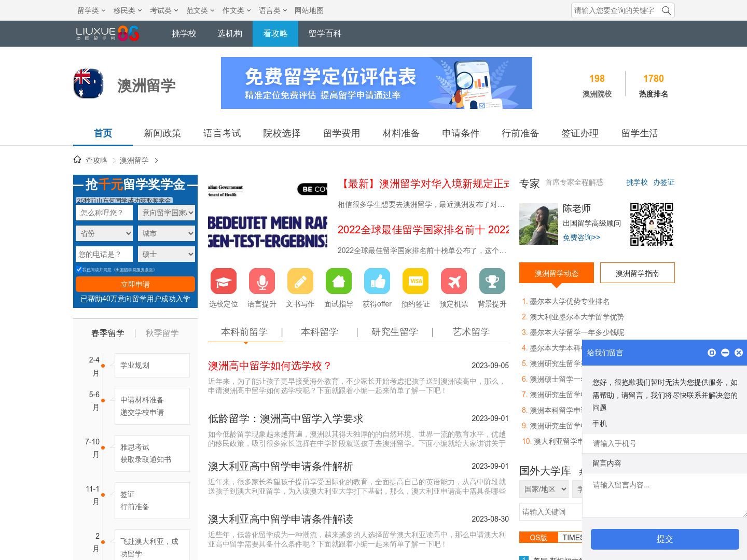Image resolution: width=747 pixels, height=560 pixels.
Task: Switch to the 语言考试 tab
Action: pos(222,133)
